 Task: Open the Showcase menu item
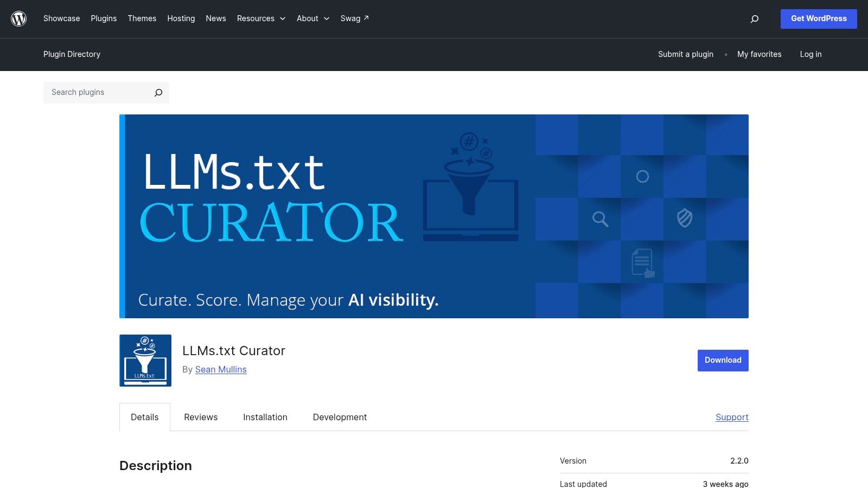point(62,18)
